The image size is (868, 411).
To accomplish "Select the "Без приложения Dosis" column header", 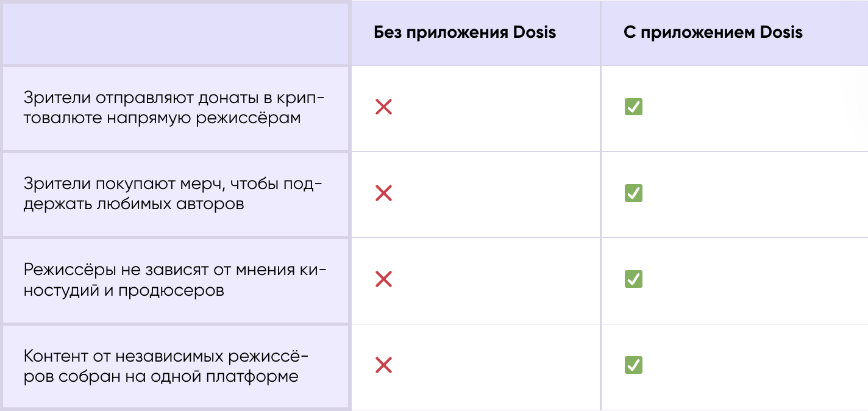I will tap(464, 32).
